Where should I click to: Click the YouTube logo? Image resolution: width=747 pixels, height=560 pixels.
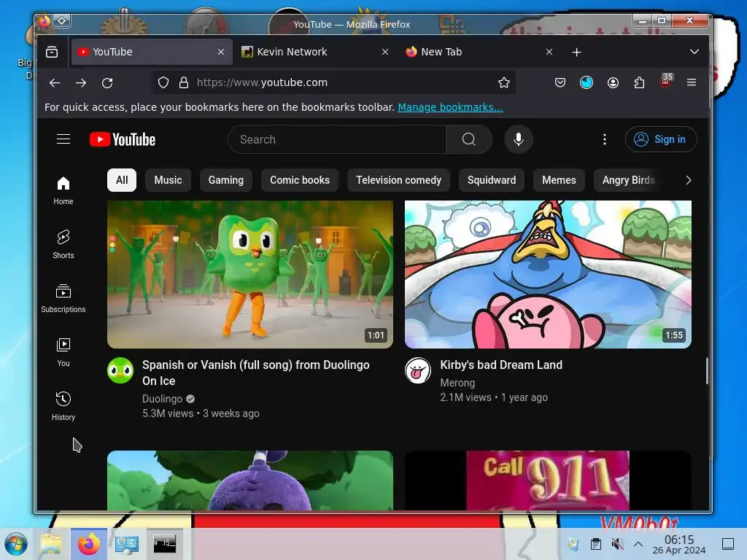(x=123, y=139)
